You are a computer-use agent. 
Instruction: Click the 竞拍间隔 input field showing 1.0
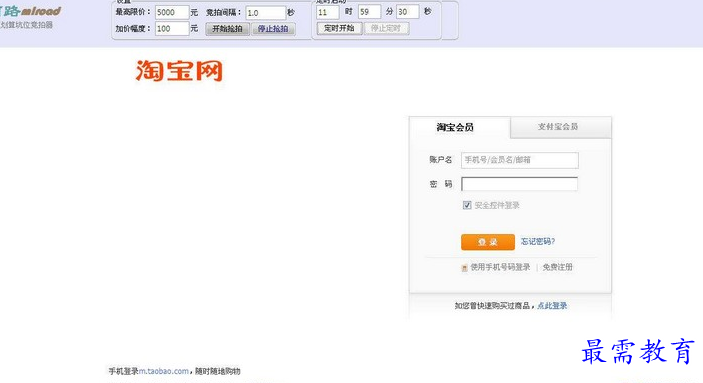(x=265, y=13)
